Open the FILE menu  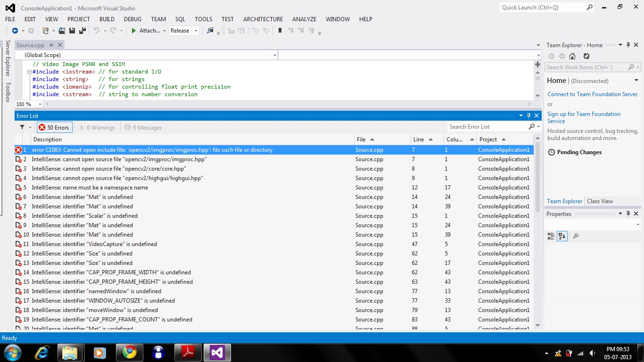[x=10, y=19]
